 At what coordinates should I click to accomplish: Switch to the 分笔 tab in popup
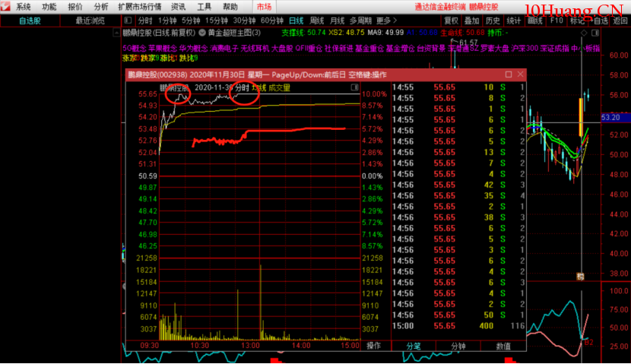pyautogui.click(x=414, y=346)
